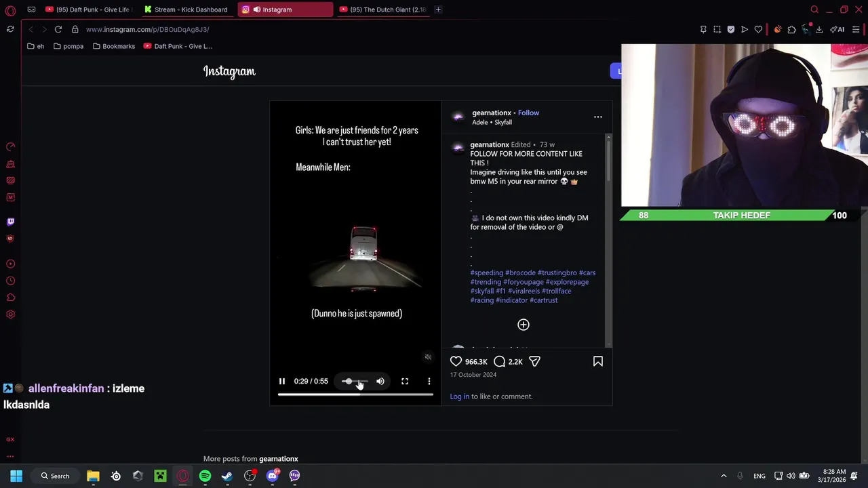Open the #speeding hashtag
The width and height of the screenshot is (868, 488).
(487, 272)
